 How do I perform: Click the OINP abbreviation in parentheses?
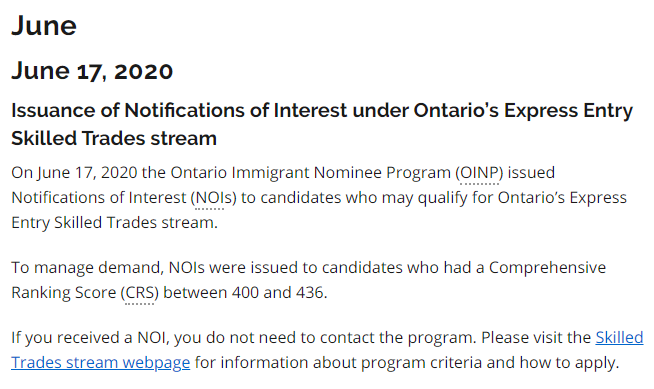(x=479, y=173)
